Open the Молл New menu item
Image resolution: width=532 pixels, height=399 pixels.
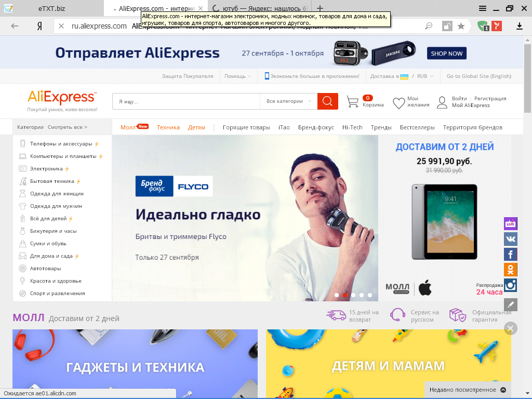(x=135, y=127)
